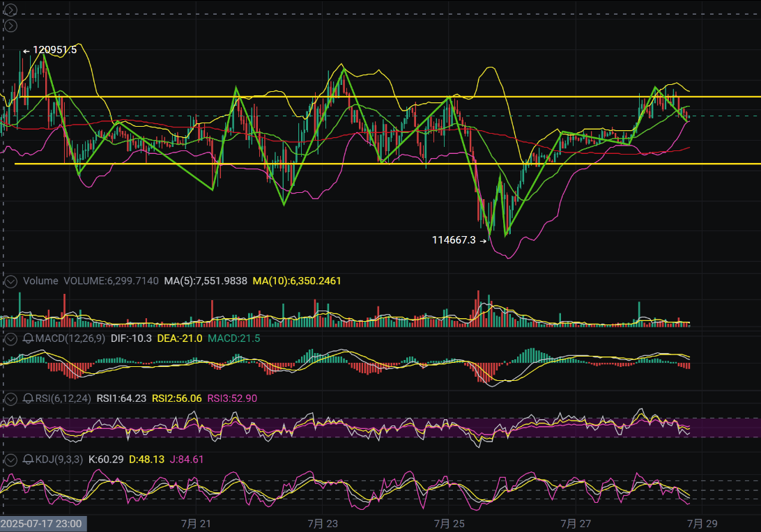The image size is (761, 532).
Task: Select the RSI2:56.06 readout
Action: pos(177,398)
